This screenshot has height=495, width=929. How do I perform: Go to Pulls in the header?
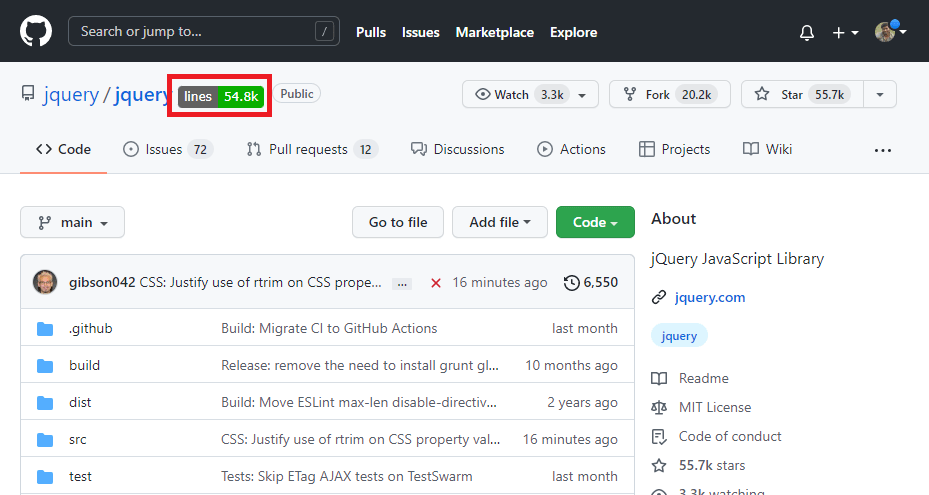pos(371,32)
